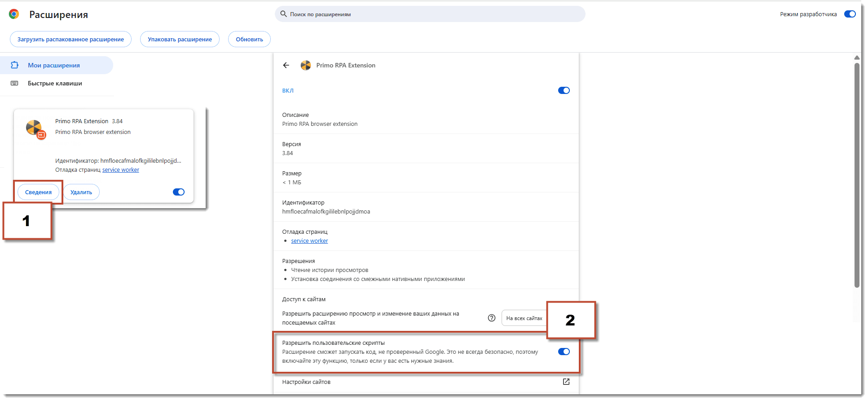Image resolution: width=868 pixels, height=401 pixels.
Task: Click the Обновить button
Action: pyautogui.click(x=249, y=39)
